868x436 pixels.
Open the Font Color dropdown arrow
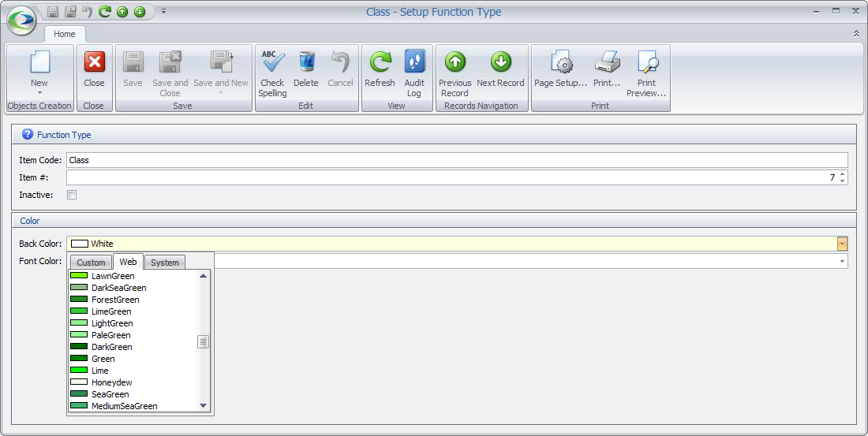click(x=842, y=261)
